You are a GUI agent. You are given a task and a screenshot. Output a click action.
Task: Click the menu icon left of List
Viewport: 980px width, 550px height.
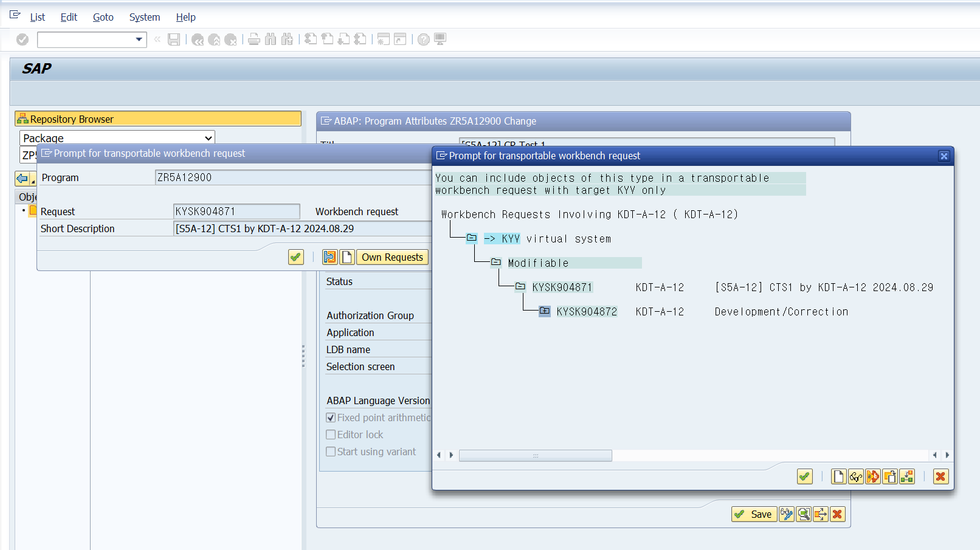(x=15, y=15)
